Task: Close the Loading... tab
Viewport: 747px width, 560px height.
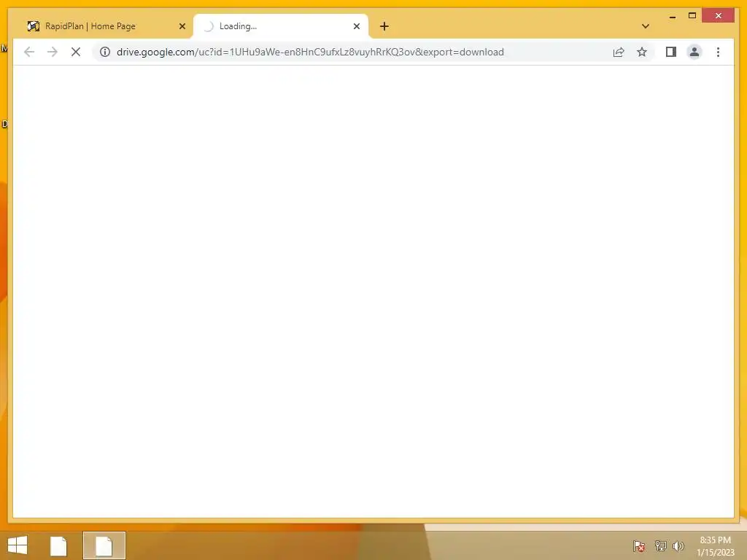Action: (x=356, y=26)
